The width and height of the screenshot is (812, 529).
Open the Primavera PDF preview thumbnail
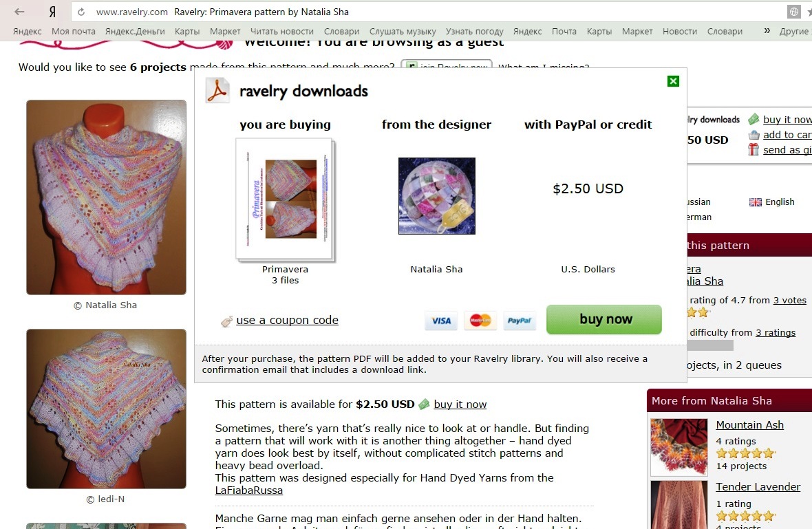(286, 199)
